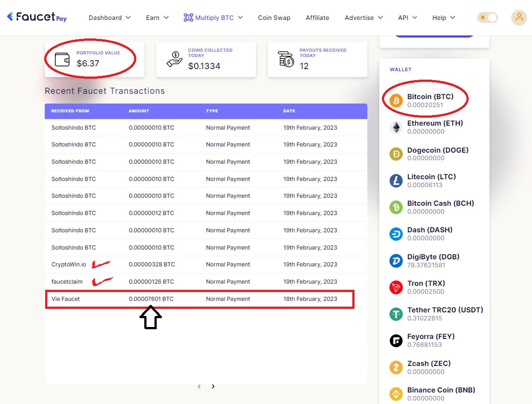532x404 pixels.
Task: Click the Received From column header
Action: click(70, 111)
